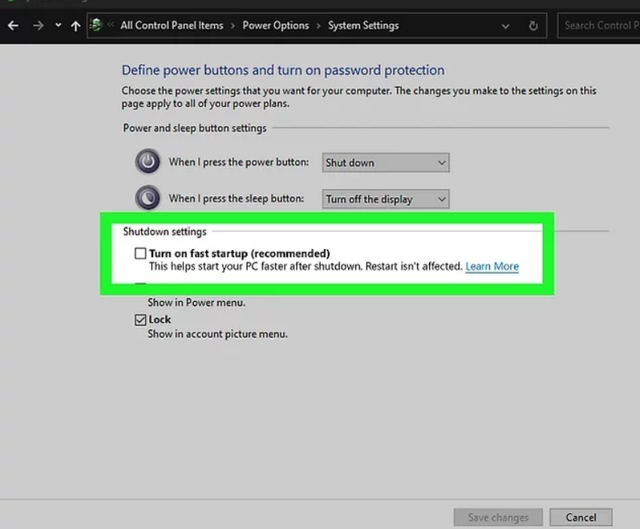The image size is (640, 529).
Task: Select the System Settings breadcrumb
Action: tap(364, 25)
